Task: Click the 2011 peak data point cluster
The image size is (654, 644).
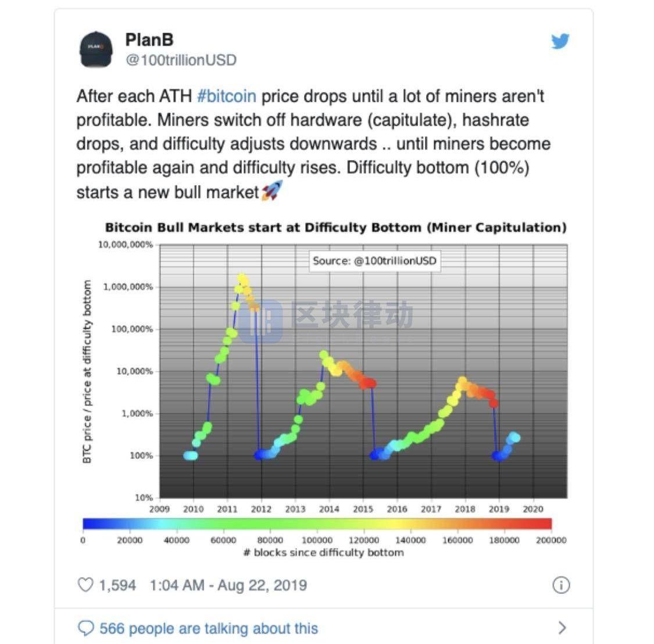Action: click(242, 280)
